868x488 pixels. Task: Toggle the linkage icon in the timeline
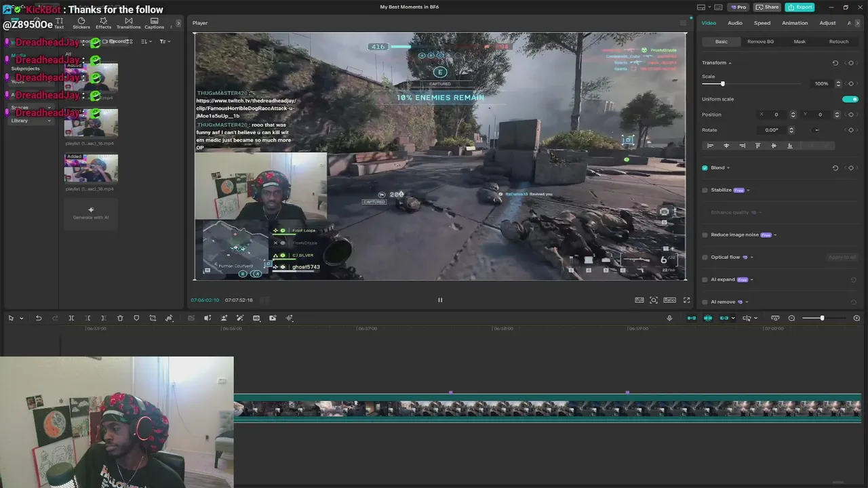(x=724, y=318)
